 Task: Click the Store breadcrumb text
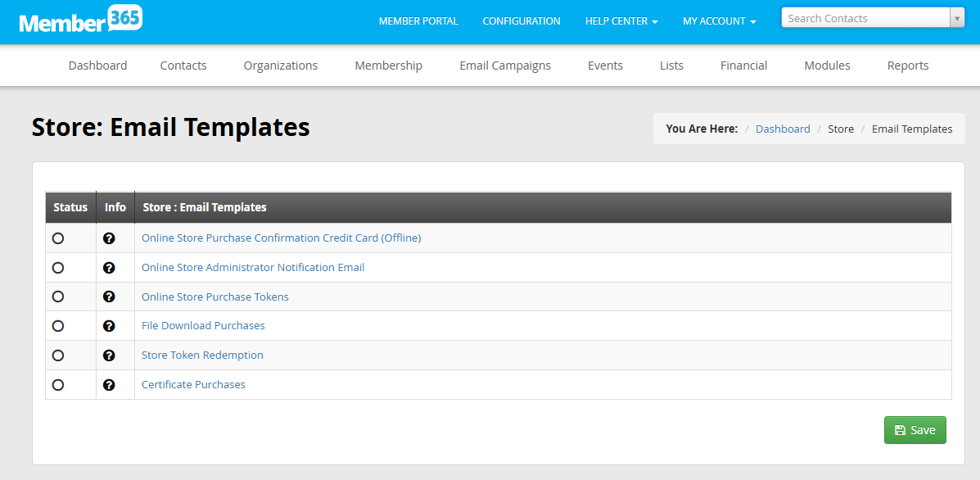pos(841,129)
